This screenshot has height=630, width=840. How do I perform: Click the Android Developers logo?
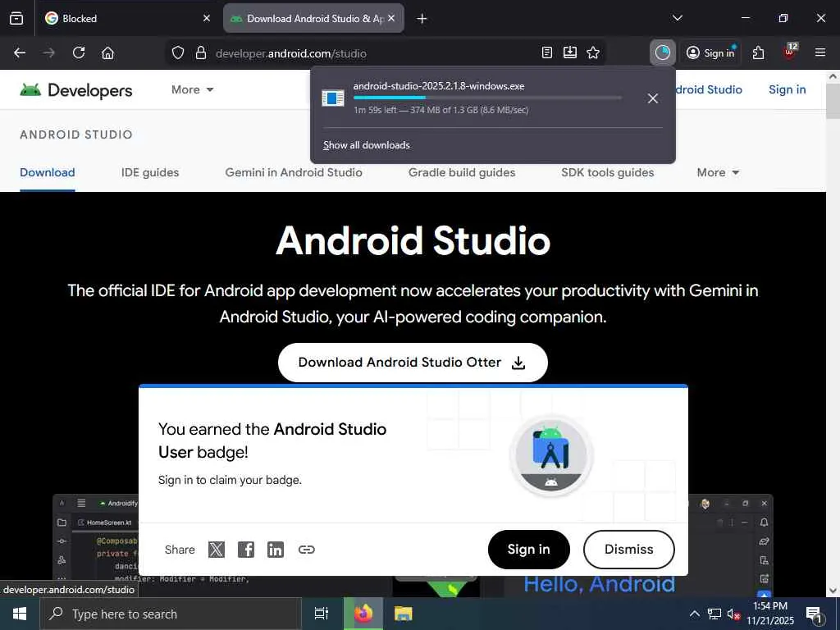76,90
